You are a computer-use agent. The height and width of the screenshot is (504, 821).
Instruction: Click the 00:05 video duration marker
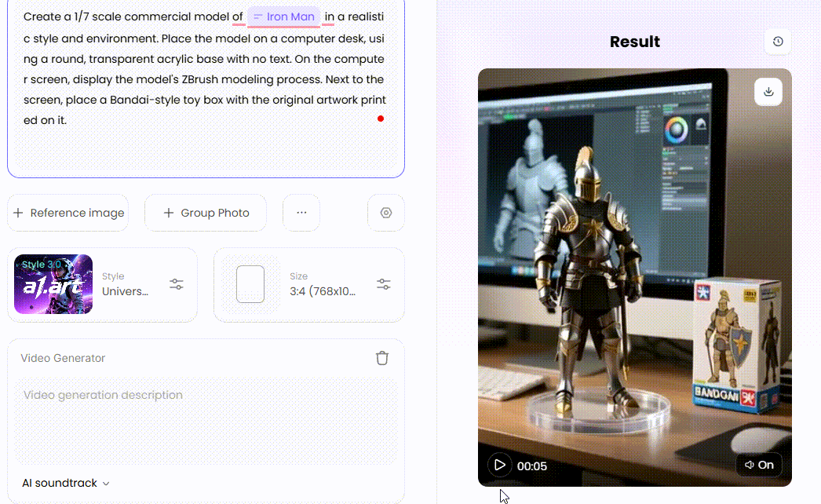click(531, 465)
